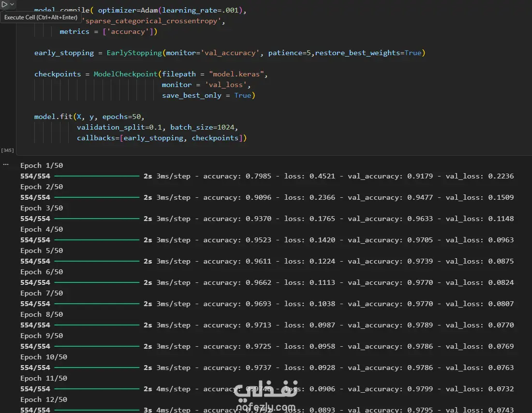Click the epoch 1 training progress bar
The width and height of the screenshot is (532, 413).
[x=97, y=176]
